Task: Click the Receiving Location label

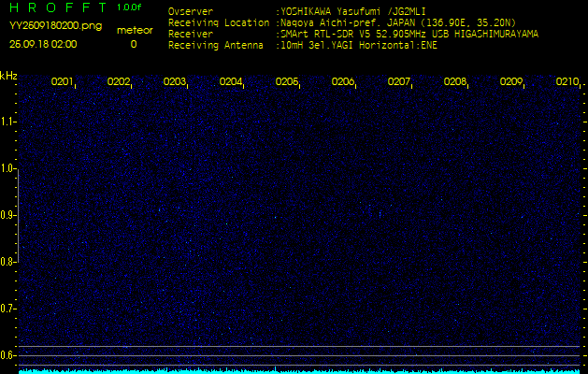Action: [x=219, y=22]
